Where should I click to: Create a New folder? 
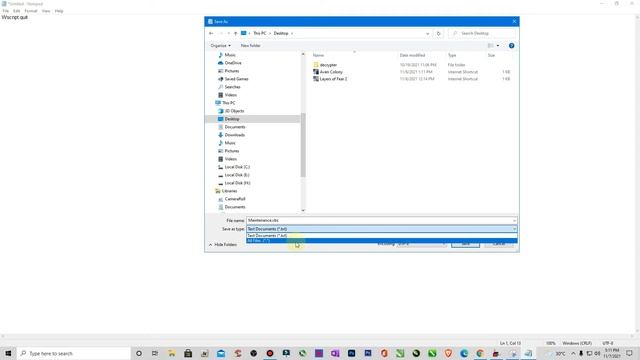pyautogui.click(x=251, y=46)
